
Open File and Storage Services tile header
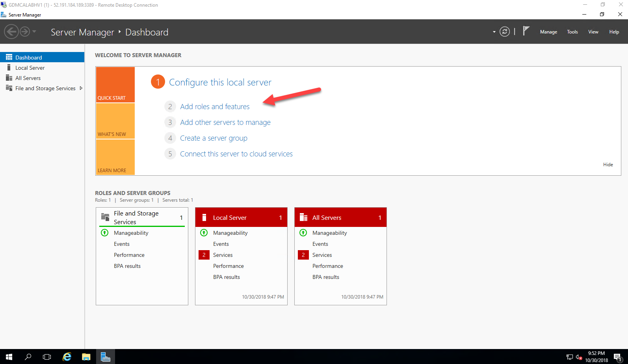point(142,217)
